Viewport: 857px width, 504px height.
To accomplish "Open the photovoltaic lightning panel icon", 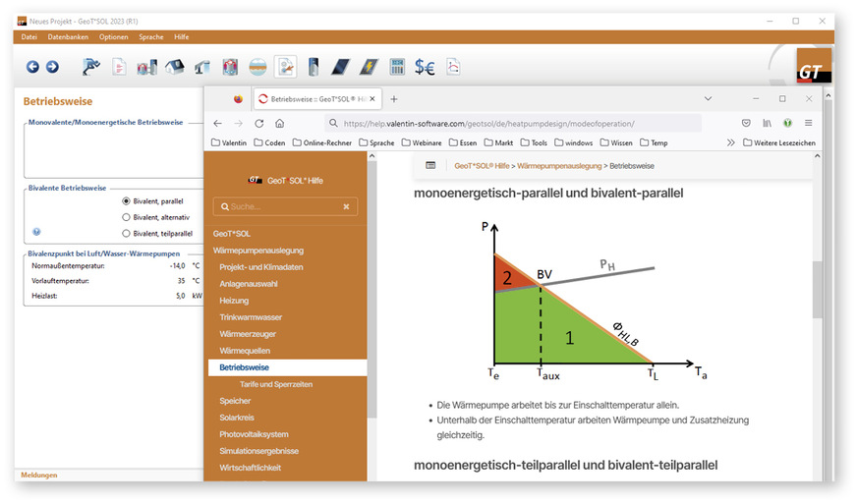I will tap(368, 67).
